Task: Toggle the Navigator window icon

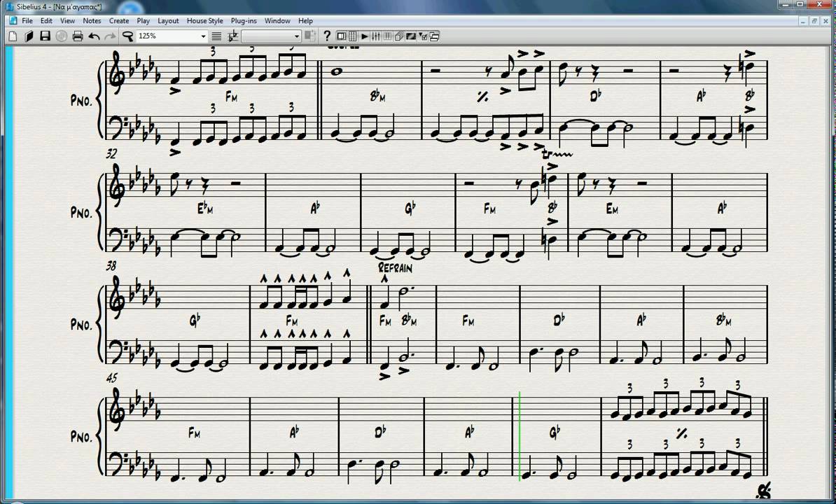Action: point(341,36)
